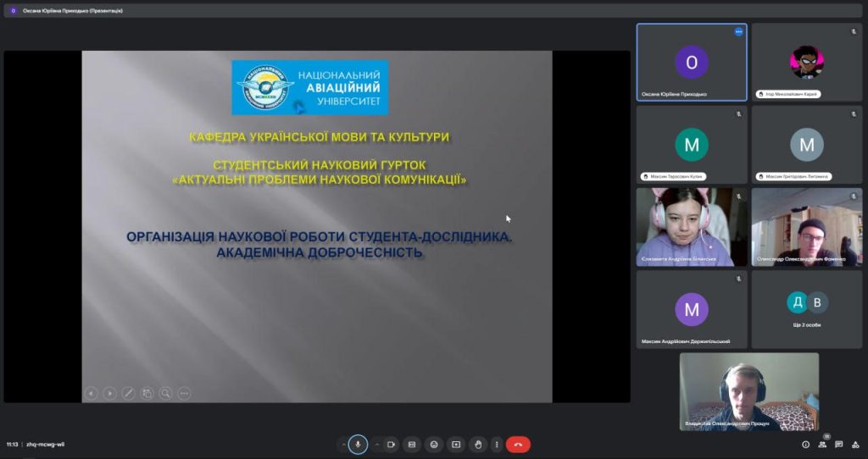Viewport: 868px width, 459px height.
Task: Click the present screen button
Action: click(x=456, y=445)
